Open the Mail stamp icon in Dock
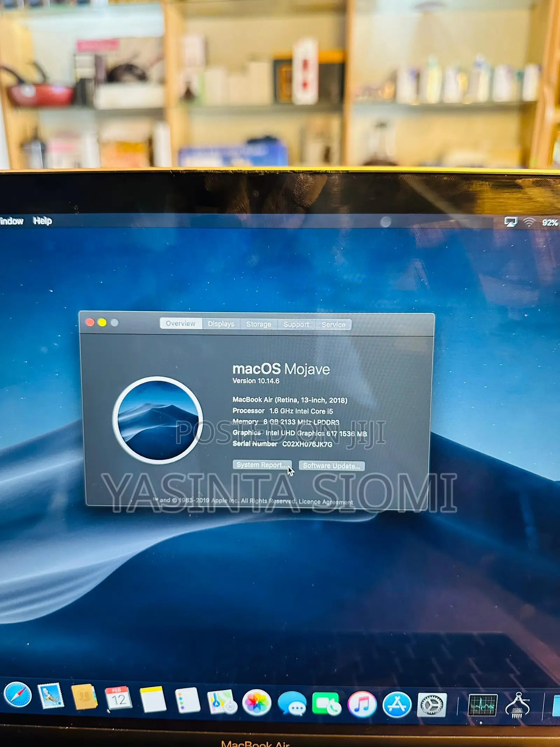 (x=51, y=696)
